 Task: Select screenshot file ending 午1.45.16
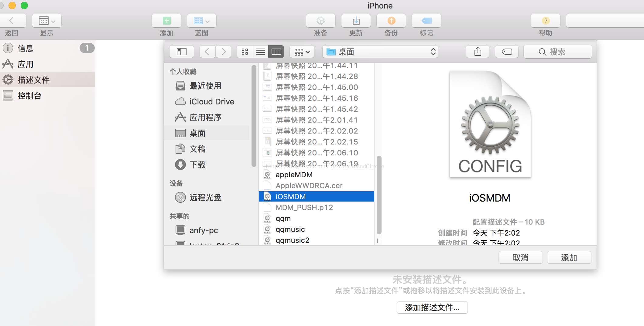317,98
